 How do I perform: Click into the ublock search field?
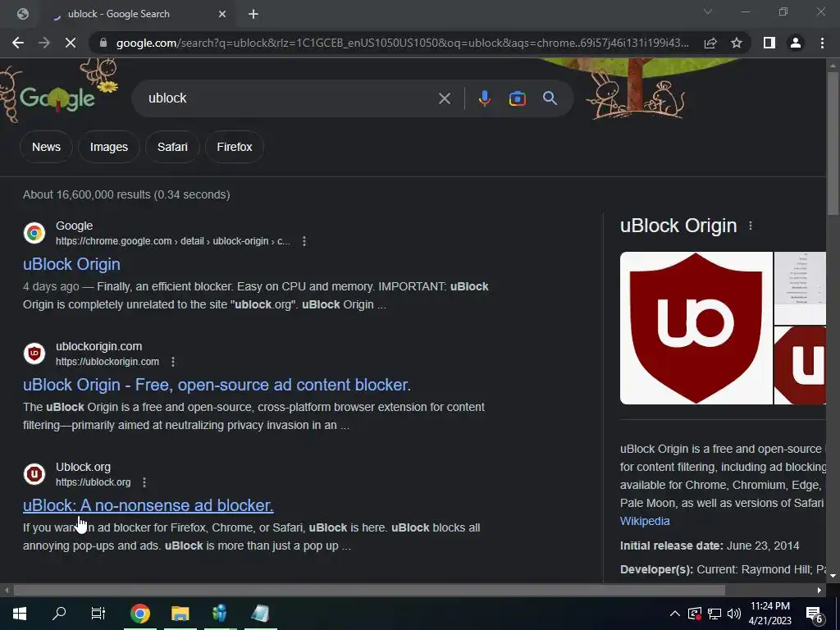290,98
